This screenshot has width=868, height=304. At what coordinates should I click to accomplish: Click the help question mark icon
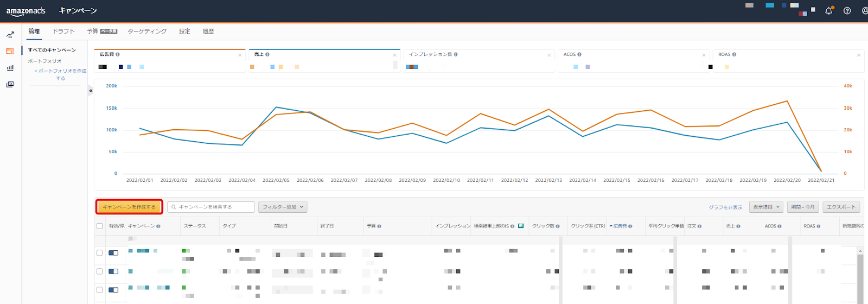click(847, 11)
